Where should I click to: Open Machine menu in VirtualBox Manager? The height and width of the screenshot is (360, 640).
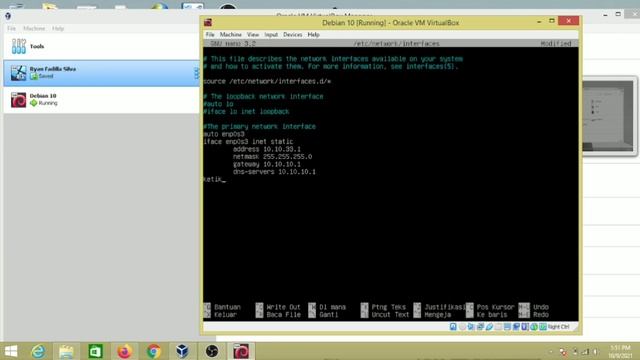click(x=34, y=29)
